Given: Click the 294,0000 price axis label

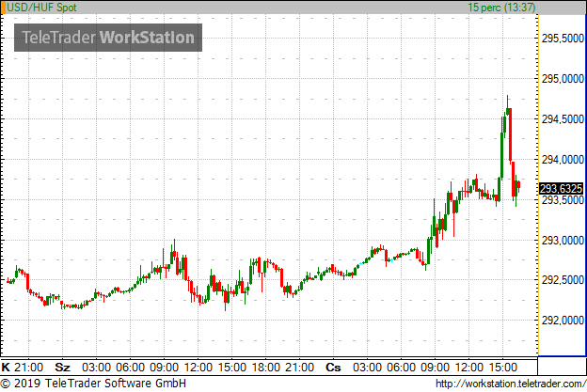Looking at the screenshot, I should pyautogui.click(x=563, y=160).
